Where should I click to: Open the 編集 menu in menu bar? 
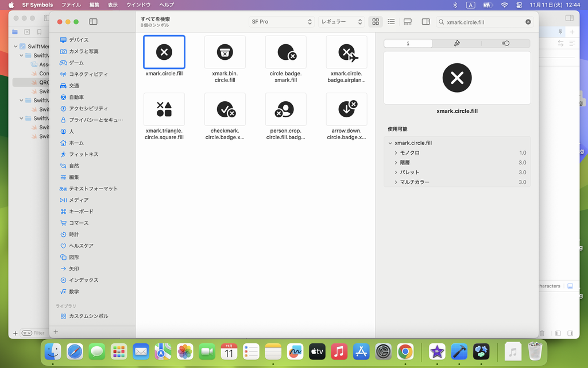coord(94,5)
